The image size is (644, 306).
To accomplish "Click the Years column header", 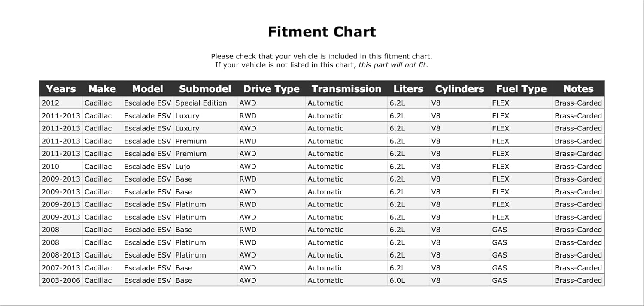I will [x=61, y=89].
